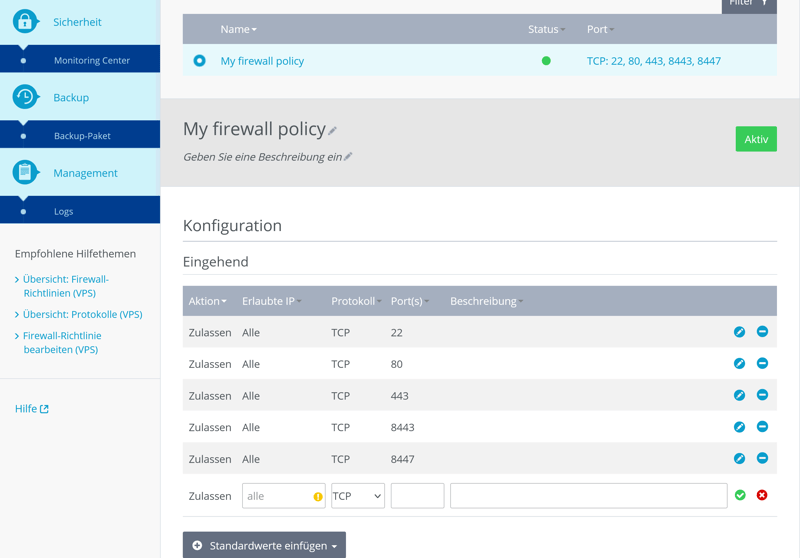Sort by the Name column header
This screenshot has width=800, height=558.
238,29
